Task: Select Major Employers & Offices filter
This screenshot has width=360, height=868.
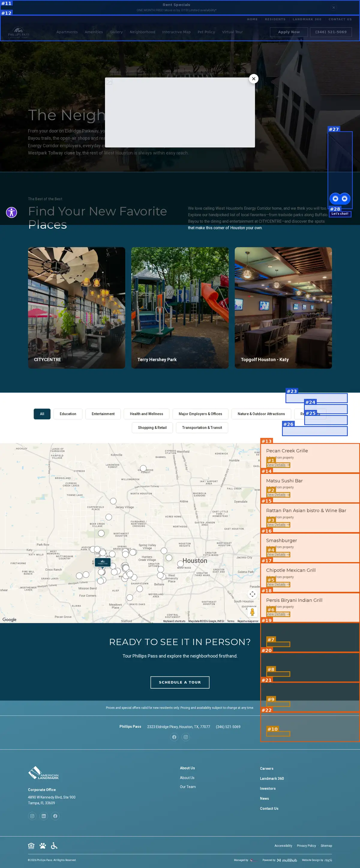Action: click(x=200, y=414)
